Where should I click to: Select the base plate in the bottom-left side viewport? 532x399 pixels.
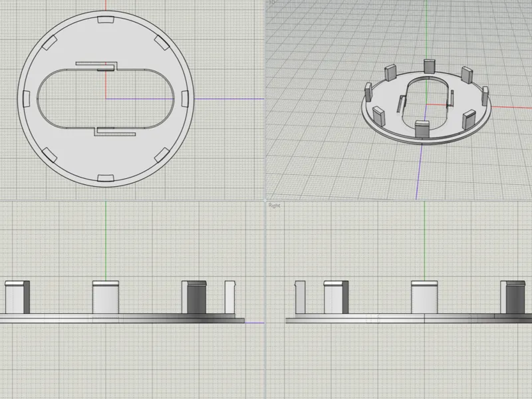(x=122, y=319)
